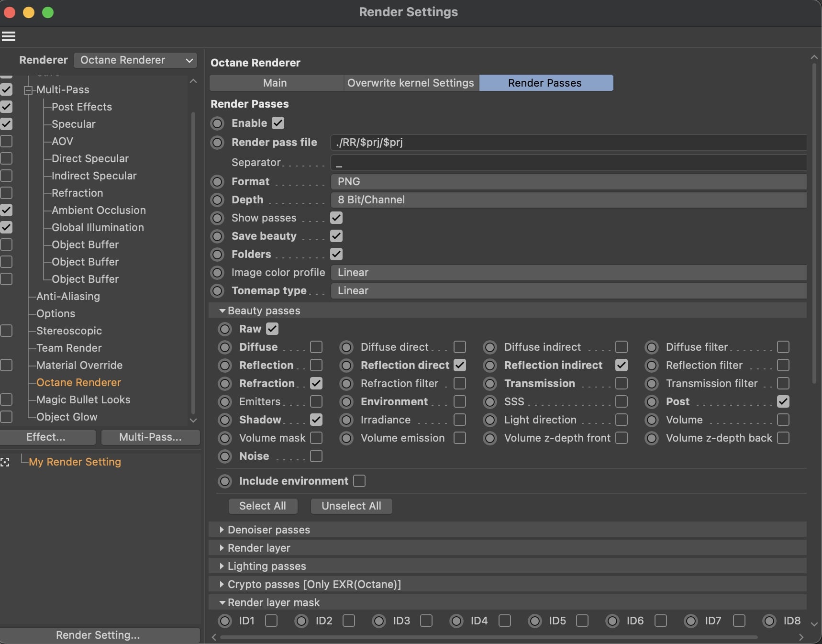This screenshot has width=822, height=644.
Task: Click the animation dot beside ID4
Action: click(x=456, y=621)
